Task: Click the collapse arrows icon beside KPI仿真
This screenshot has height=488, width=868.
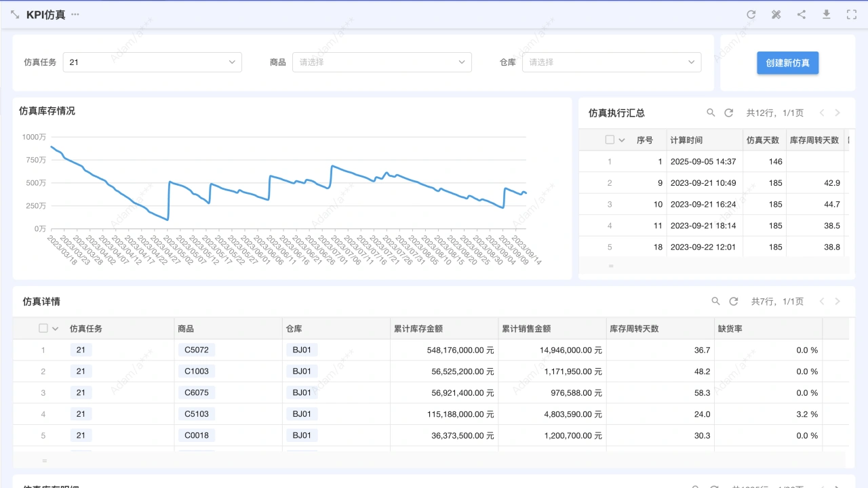Action: pos(15,14)
